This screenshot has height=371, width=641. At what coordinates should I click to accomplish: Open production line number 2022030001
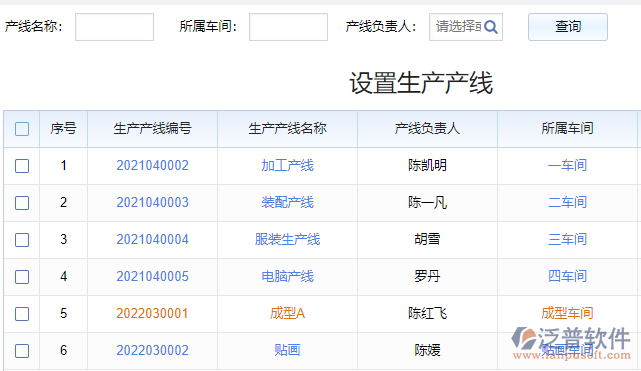152,313
